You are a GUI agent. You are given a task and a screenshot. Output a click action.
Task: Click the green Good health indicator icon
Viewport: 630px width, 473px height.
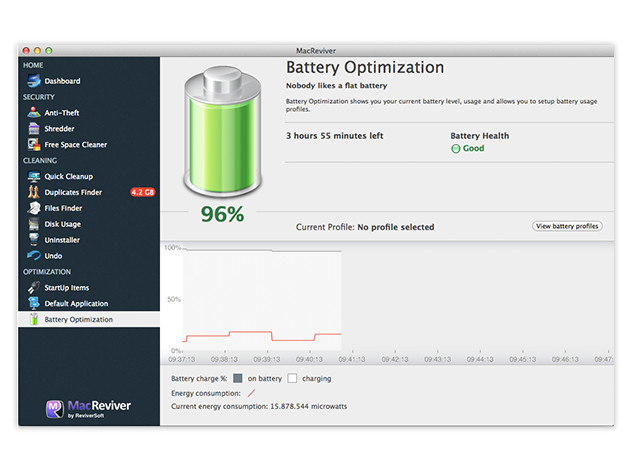(456, 149)
